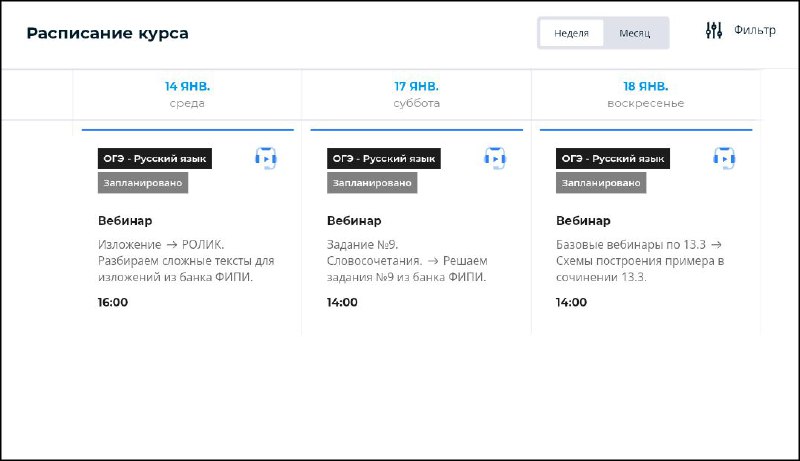Select the 17 ЯНВ. суббота day header

(416, 94)
